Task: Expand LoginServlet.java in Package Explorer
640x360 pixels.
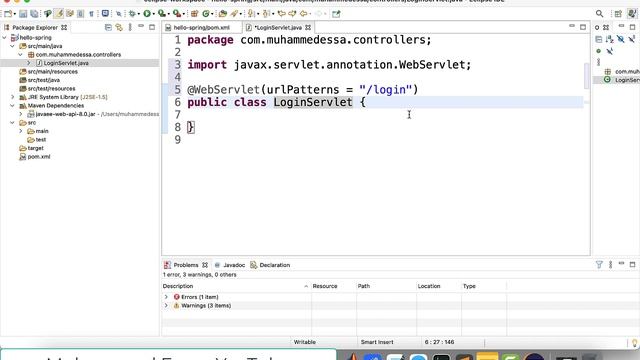Action: [29, 63]
